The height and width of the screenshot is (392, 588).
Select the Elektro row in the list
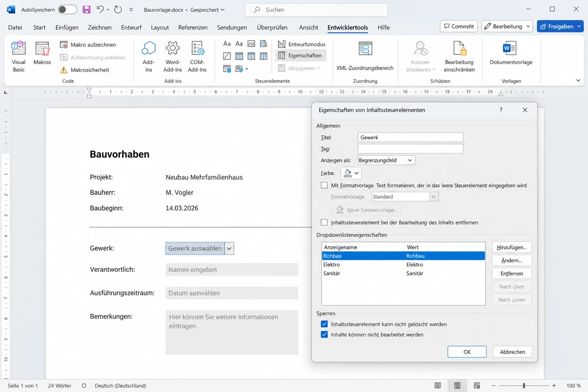click(403, 265)
